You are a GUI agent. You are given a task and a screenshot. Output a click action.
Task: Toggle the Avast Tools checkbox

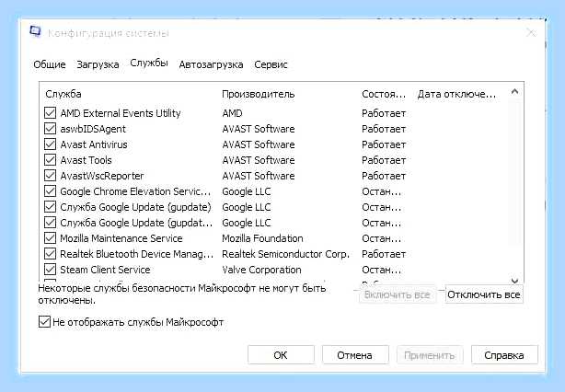50,160
